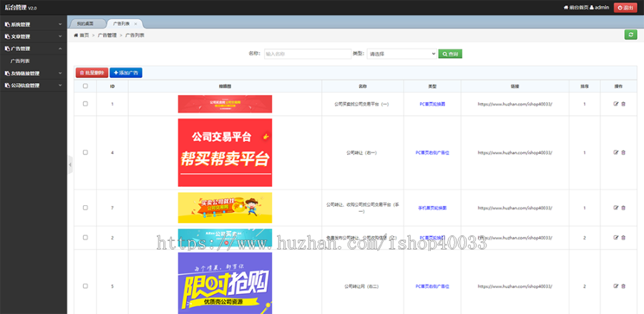644x314 pixels.
Task: Close the 广告列表 tab with its X
Action: (x=136, y=24)
